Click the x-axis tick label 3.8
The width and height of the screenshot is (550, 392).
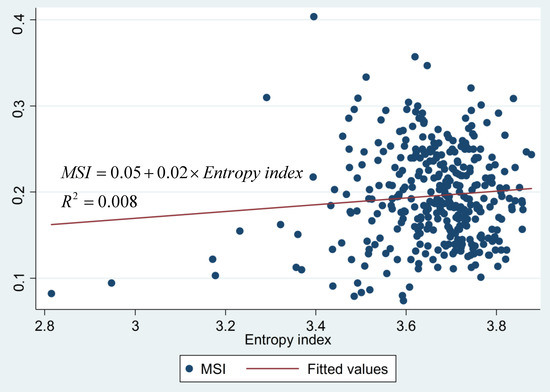(496, 326)
